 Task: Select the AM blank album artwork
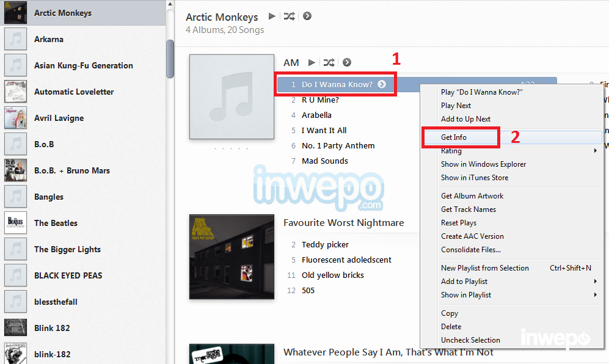(x=232, y=96)
